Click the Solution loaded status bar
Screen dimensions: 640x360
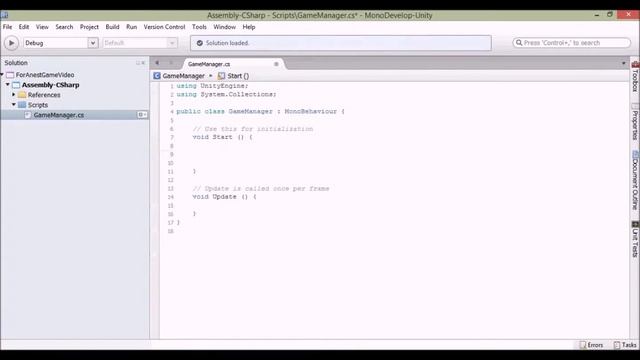click(341, 43)
